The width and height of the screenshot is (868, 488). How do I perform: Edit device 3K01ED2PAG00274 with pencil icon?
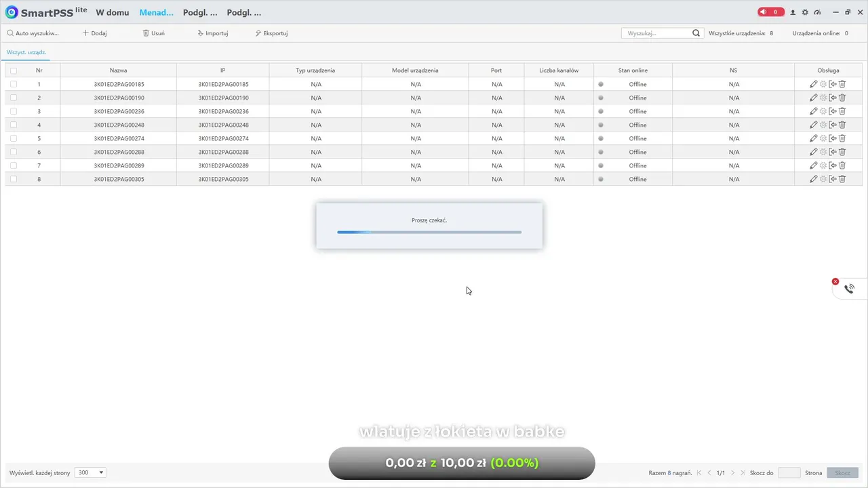coord(814,138)
